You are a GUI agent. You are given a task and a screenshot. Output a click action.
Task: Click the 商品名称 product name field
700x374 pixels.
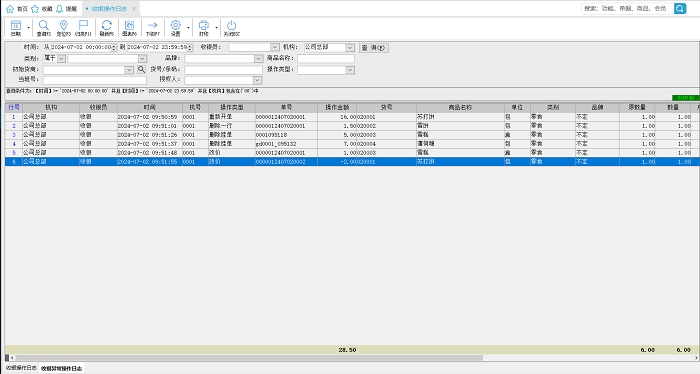pyautogui.click(x=326, y=58)
